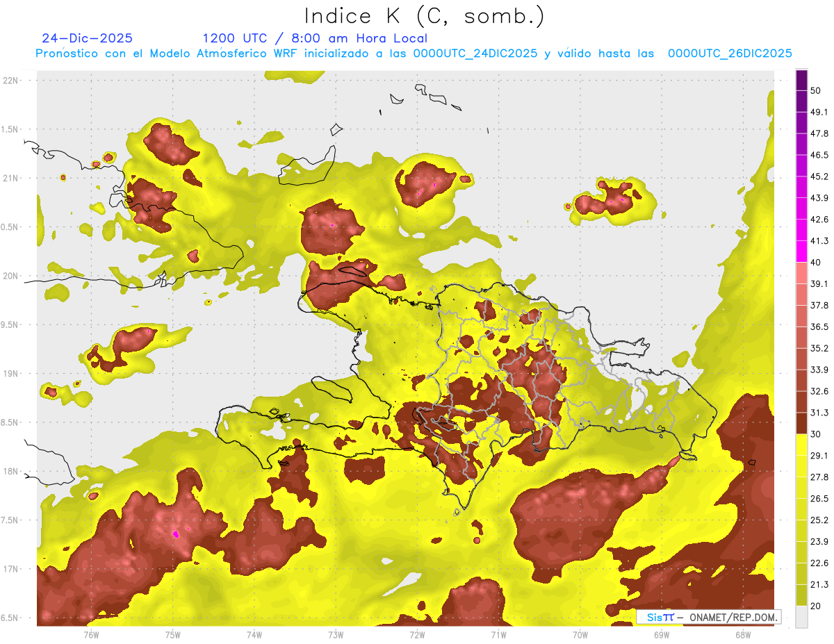Select the '30' colorbar value
This screenshot has width=834, height=644.
point(816,434)
